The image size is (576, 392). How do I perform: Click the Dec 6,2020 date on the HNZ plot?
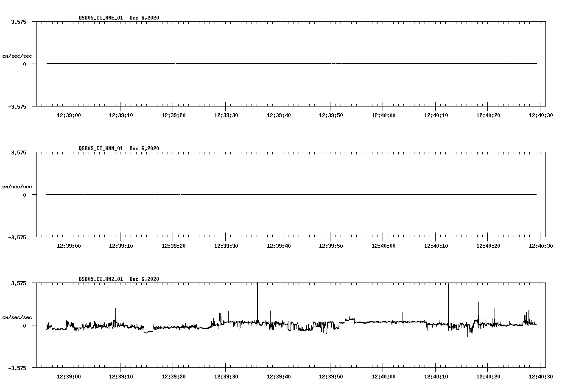(x=144, y=279)
